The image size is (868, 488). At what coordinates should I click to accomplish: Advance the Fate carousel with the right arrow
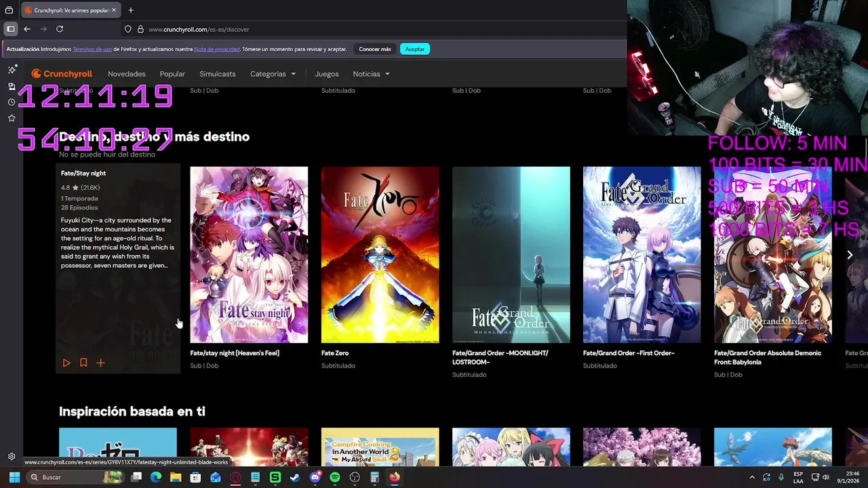pos(850,255)
